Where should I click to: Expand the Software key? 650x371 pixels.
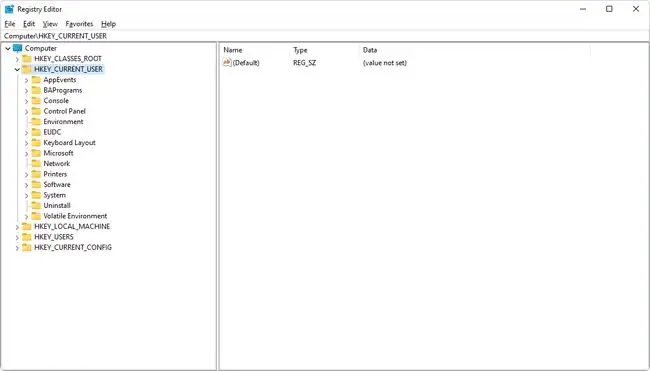click(27, 185)
